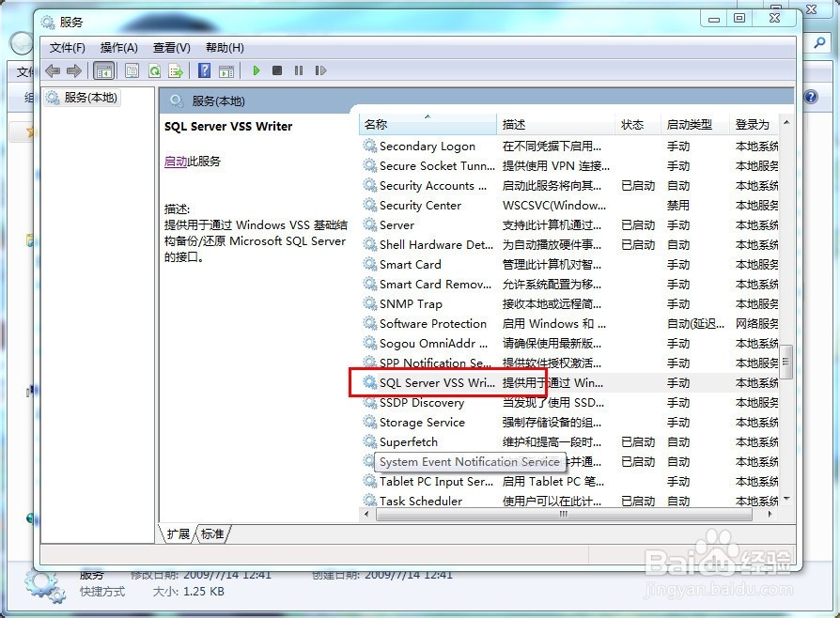
Task: Click the Back arrow in the toolbar
Action: pos(53,70)
